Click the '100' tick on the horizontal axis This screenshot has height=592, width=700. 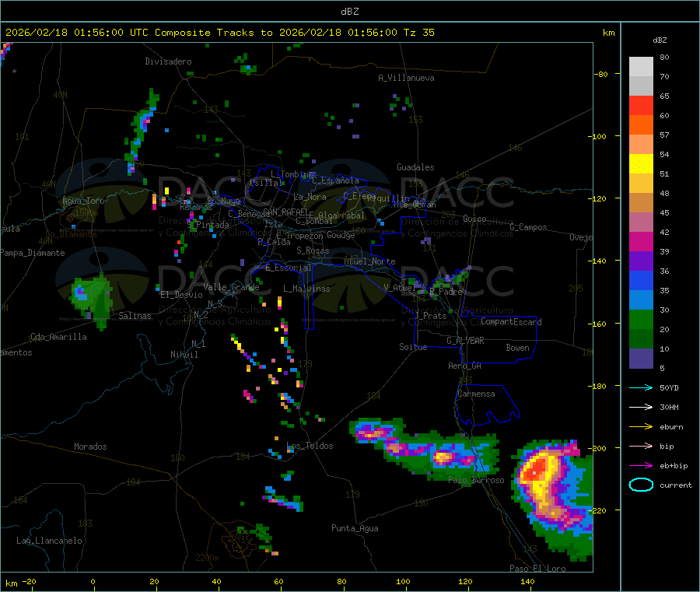[x=403, y=581]
